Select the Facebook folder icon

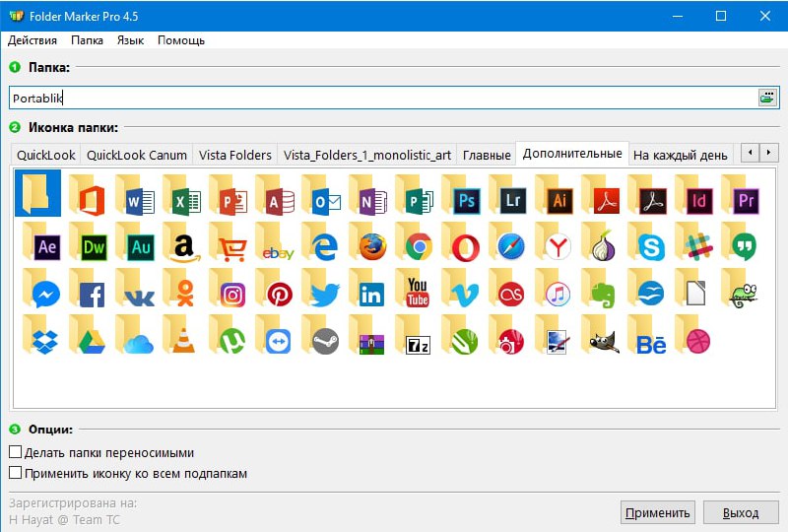pos(87,289)
